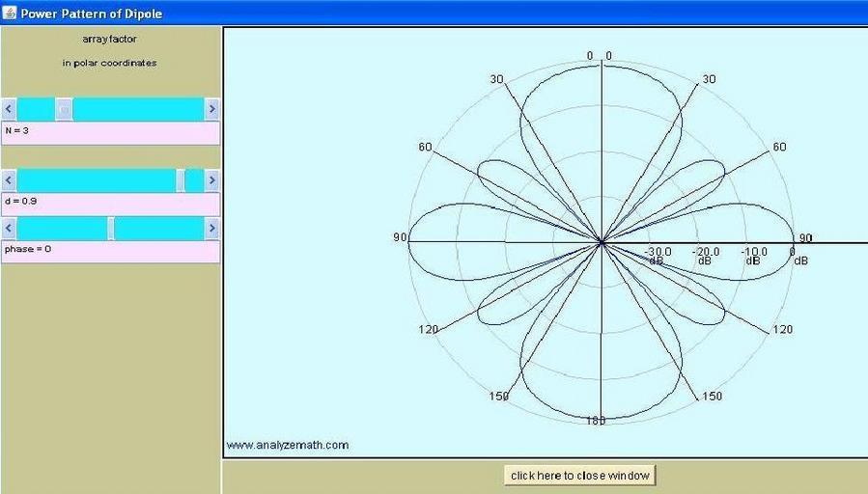Click the 'array factor' label
868x494 pixels.
[109, 40]
